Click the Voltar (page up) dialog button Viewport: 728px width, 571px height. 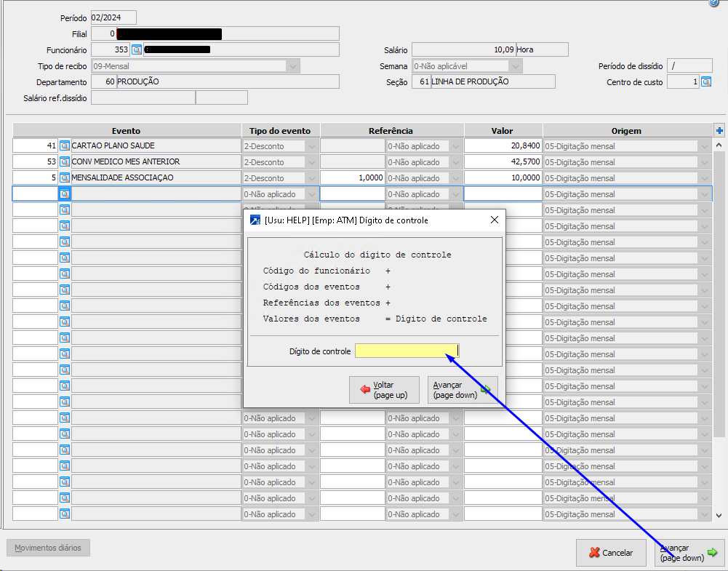coord(384,390)
